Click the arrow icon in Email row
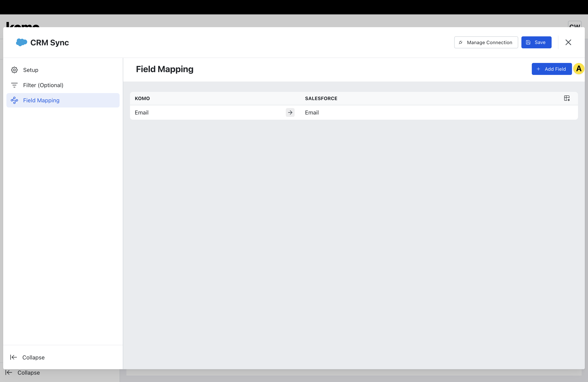Screen dimensions: 588x382 (x=290, y=112)
